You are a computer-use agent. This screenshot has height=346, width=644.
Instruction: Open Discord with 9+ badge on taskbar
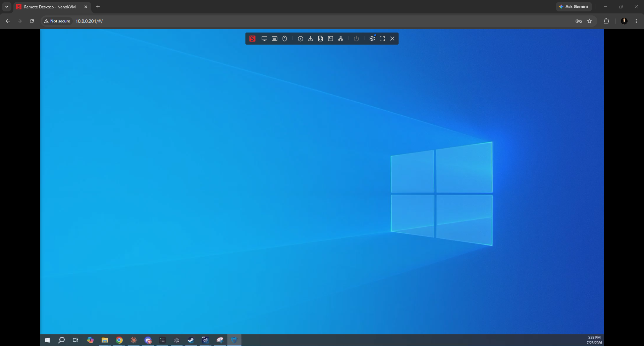click(148, 340)
